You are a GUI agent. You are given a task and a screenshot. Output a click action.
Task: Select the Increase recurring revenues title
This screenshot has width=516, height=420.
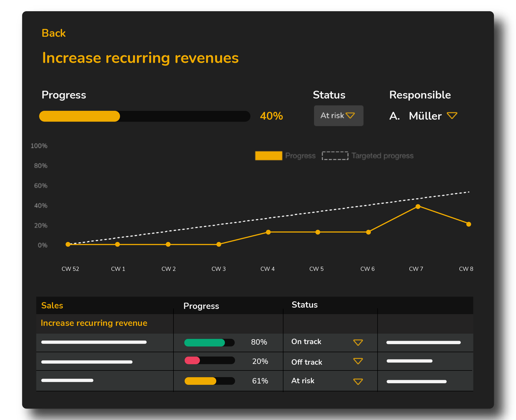[140, 58]
